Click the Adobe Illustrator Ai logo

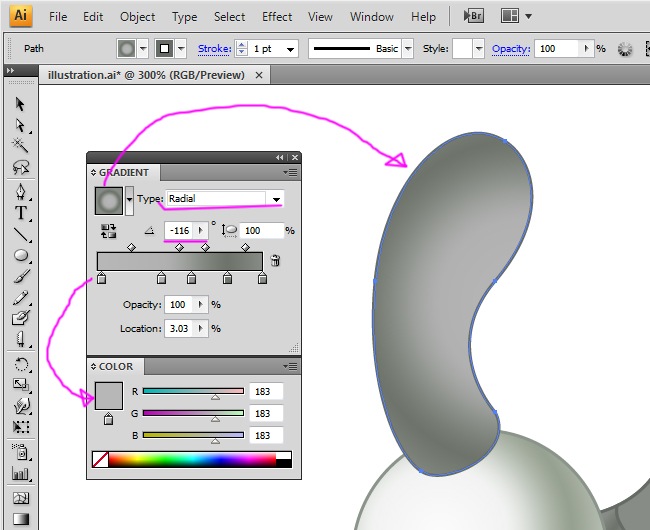(x=21, y=15)
